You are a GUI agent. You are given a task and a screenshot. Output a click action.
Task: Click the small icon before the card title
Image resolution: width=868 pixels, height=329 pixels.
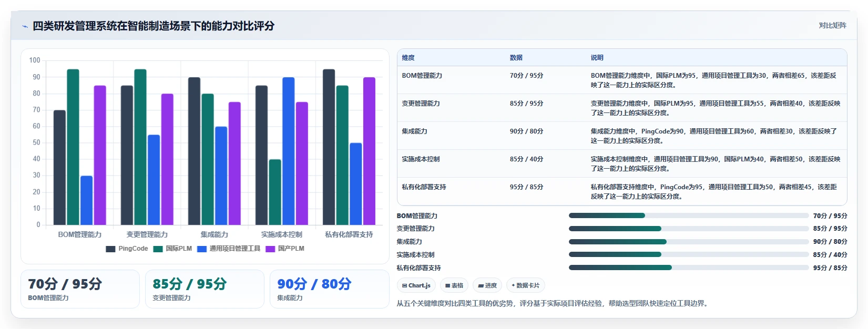pyautogui.click(x=25, y=26)
